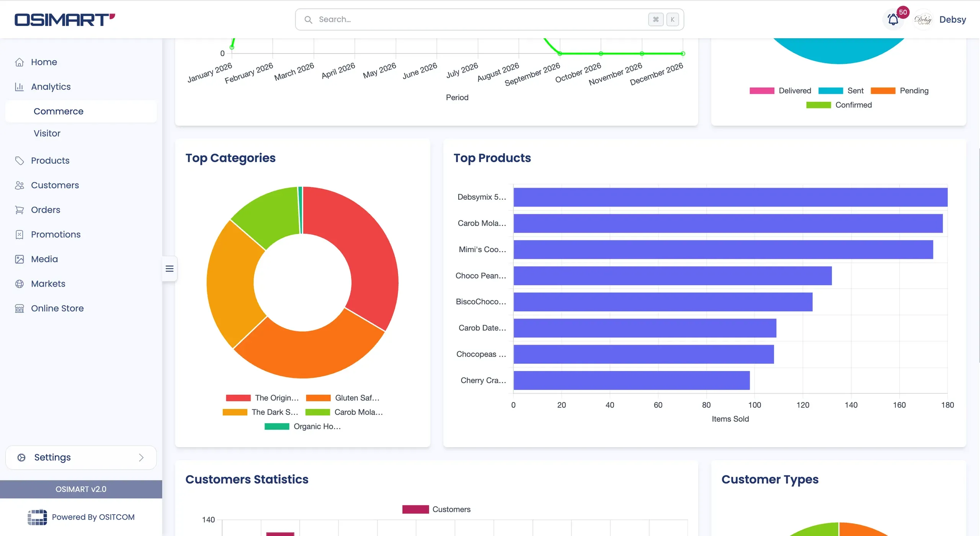Screen dimensions: 980x536
Task: Click the Cherry Cra… bar
Action: 632,381
